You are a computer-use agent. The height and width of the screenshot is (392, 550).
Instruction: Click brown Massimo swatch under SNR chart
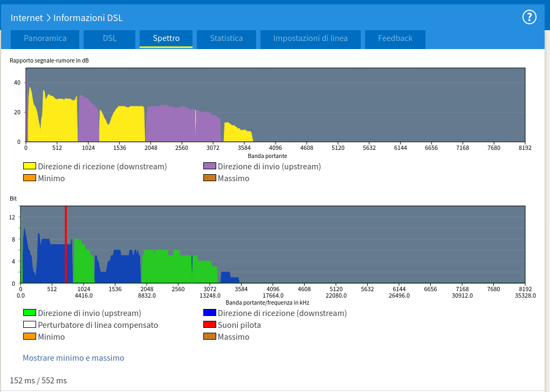click(209, 178)
